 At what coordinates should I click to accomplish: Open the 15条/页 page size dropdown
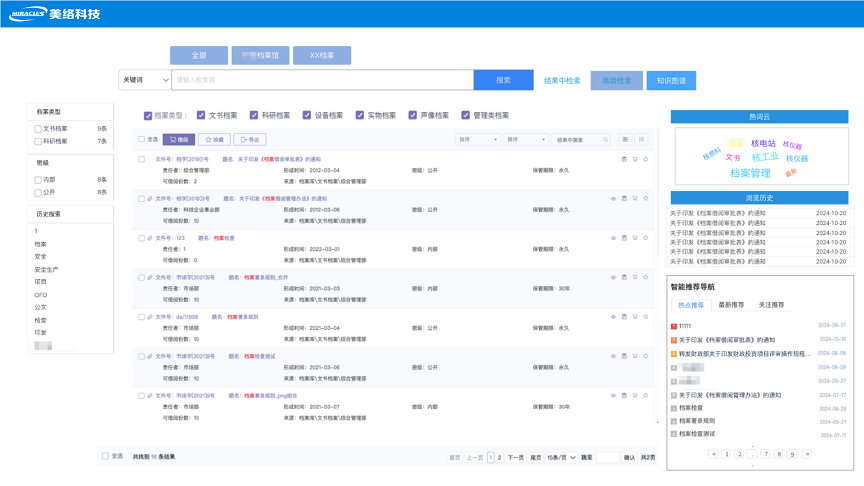point(561,457)
